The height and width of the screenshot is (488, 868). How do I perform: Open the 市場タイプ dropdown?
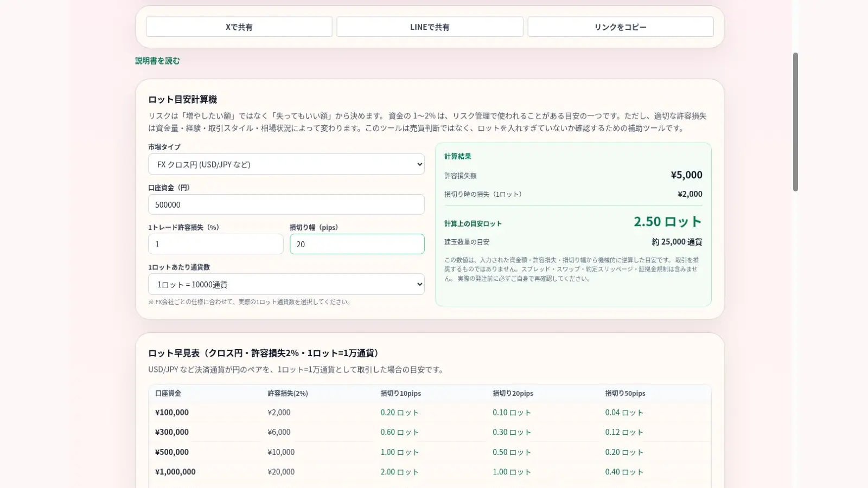pos(286,164)
